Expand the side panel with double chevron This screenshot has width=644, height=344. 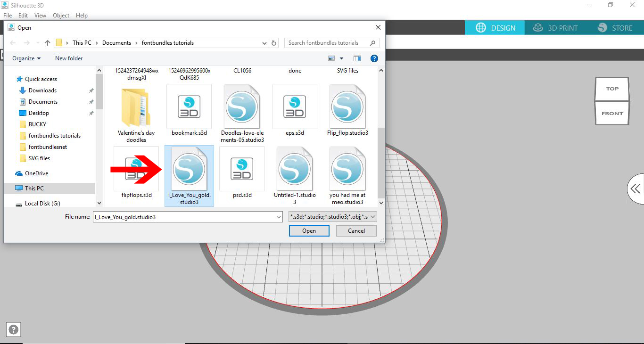636,189
